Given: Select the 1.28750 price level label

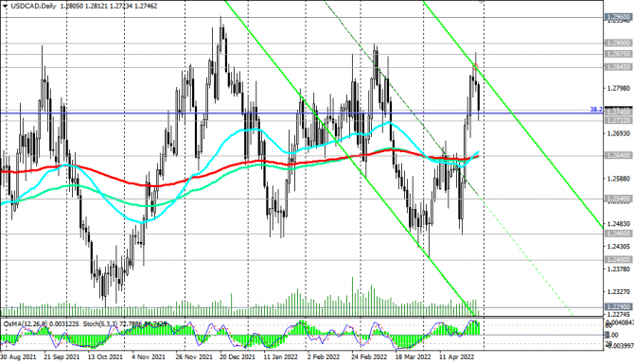Looking at the screenshot, I should [x=618, y=54].
